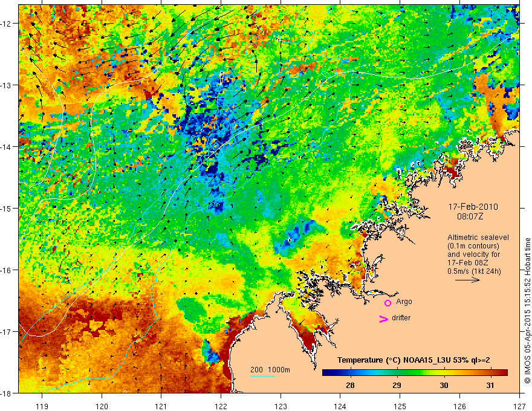Click the '17-Feb 08Z' legend text
The height and width of the screenshot is (411, 532).
(467, 263)
